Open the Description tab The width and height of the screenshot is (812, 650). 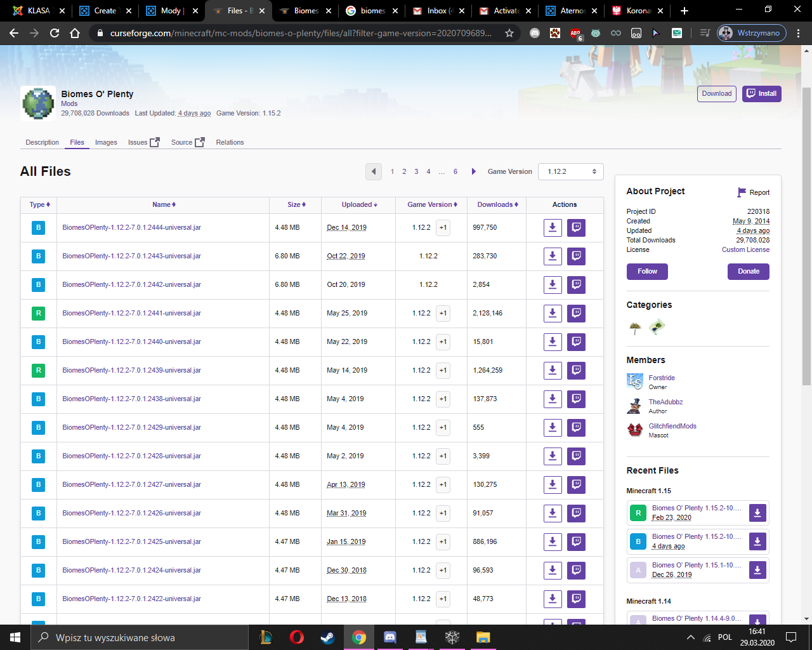pos(43,142)
